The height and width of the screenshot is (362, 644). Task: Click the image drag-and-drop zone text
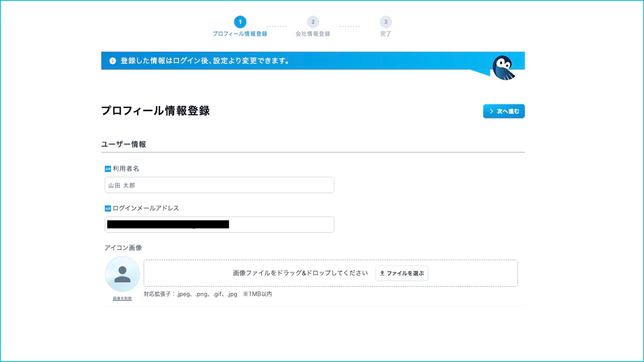(x=300, y=273)
